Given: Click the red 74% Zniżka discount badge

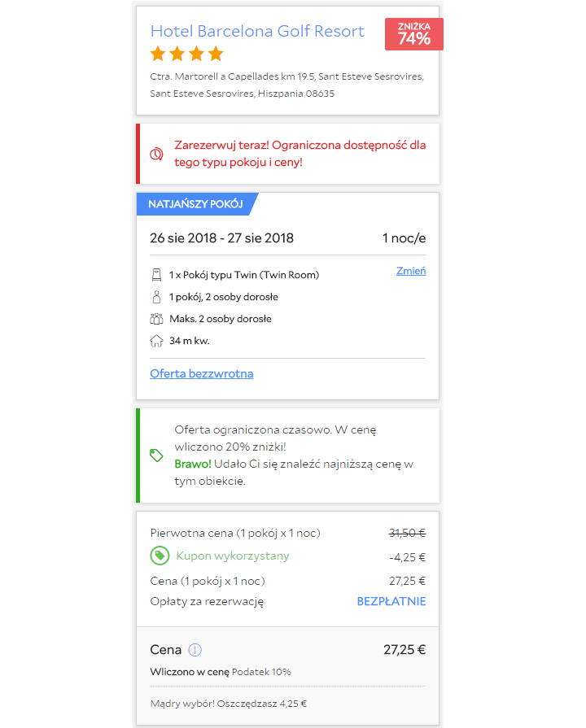Looking at the screenshot, I should coord(414,34).
